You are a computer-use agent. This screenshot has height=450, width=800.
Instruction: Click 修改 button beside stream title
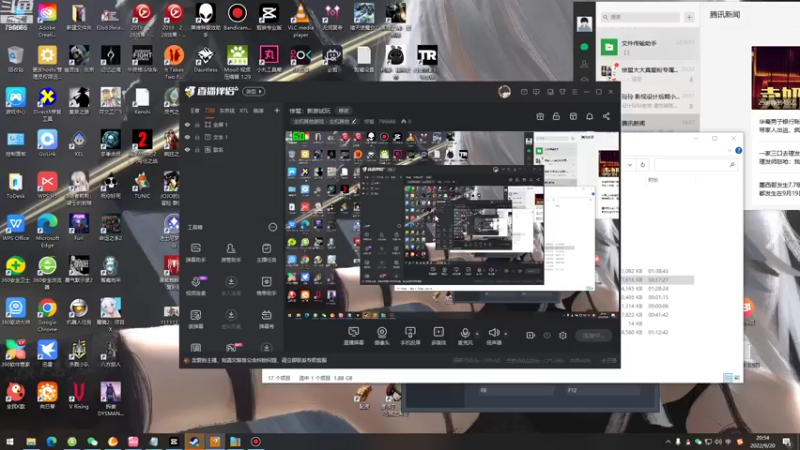(344, 111)
